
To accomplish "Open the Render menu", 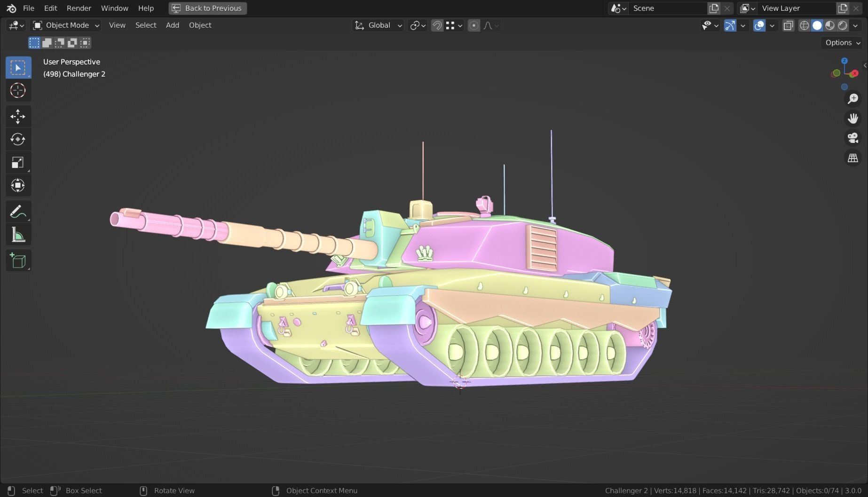I will click(79, 8).
